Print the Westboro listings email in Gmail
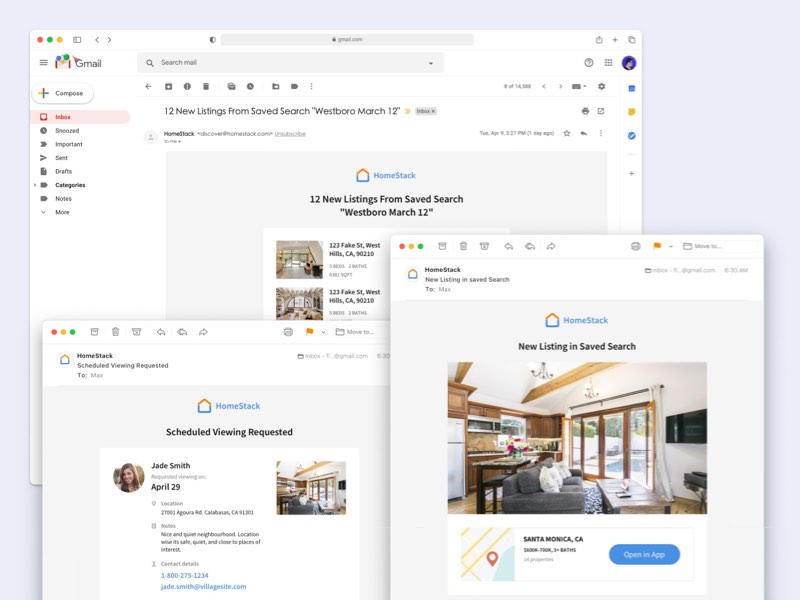The image size is (800, 600). click(585, 111)
